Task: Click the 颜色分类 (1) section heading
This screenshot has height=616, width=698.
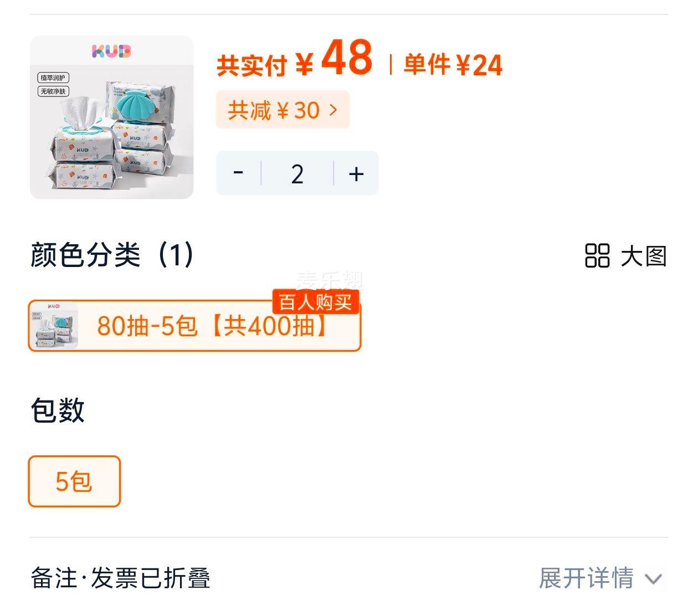Action: [x=112, y=255]
